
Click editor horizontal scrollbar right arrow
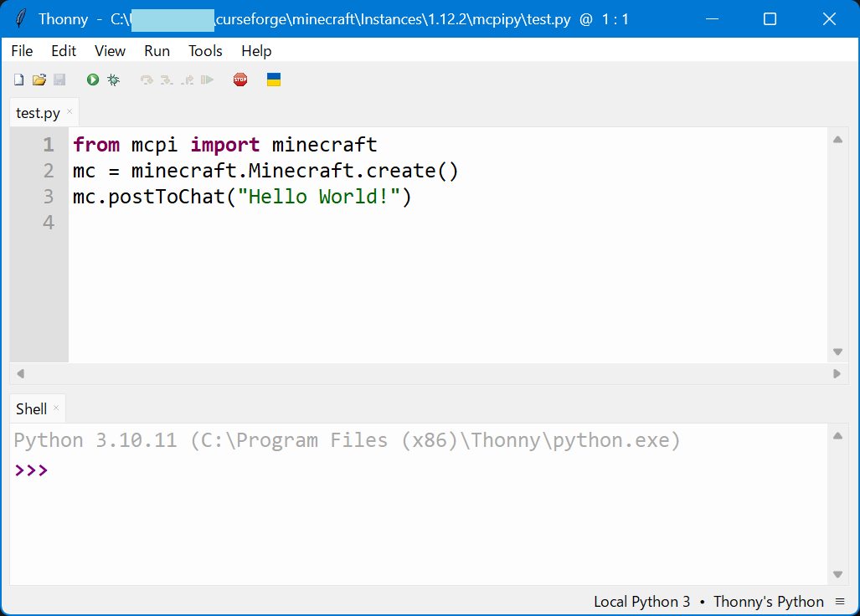click(837, 374)
